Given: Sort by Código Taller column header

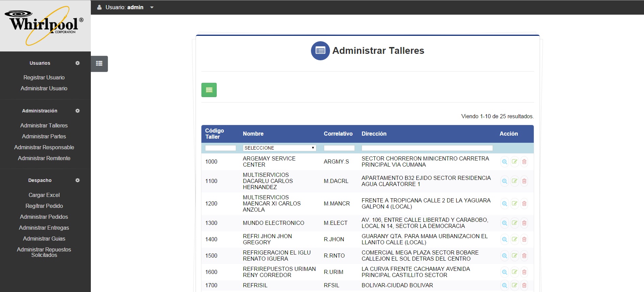Looking at the screenshot, I should [x=214, y=134].
